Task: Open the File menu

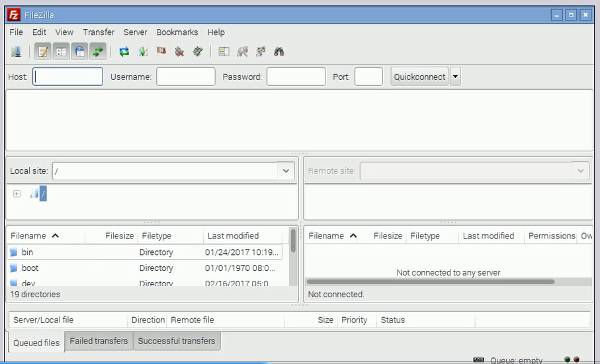Action: (x=16, y=32)
